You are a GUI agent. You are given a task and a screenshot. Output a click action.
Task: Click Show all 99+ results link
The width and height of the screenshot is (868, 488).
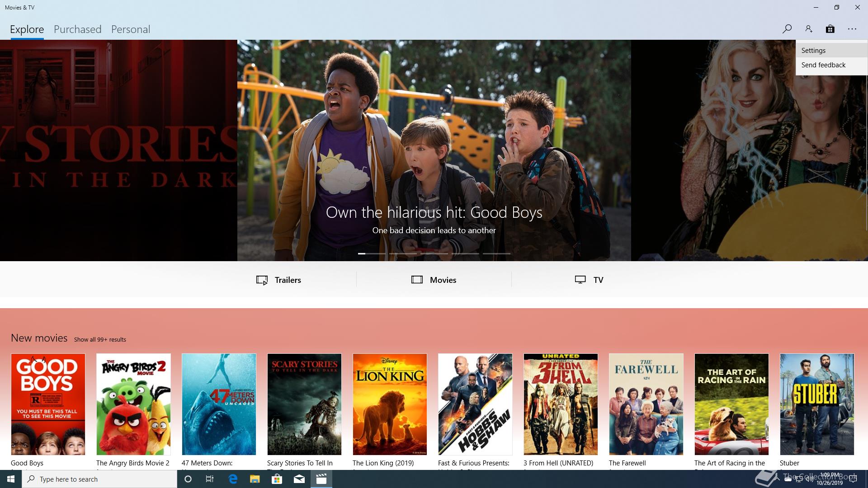(x=100, y=339)
